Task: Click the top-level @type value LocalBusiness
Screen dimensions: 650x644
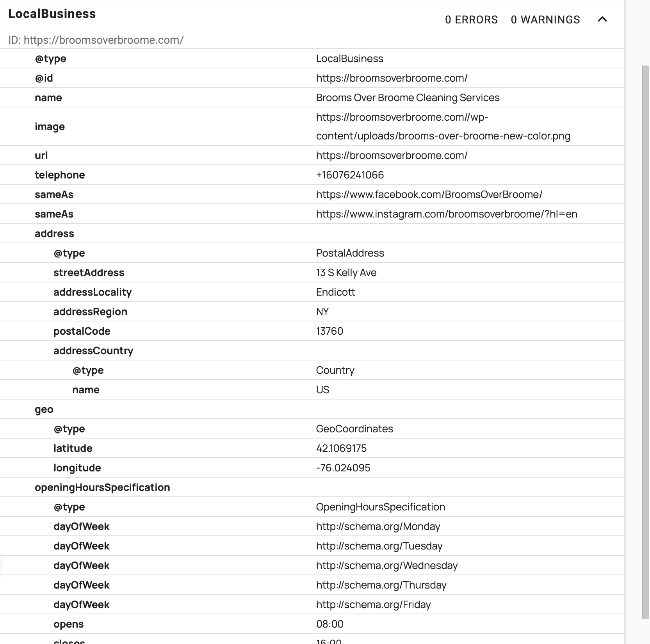Action: point(349,59)
